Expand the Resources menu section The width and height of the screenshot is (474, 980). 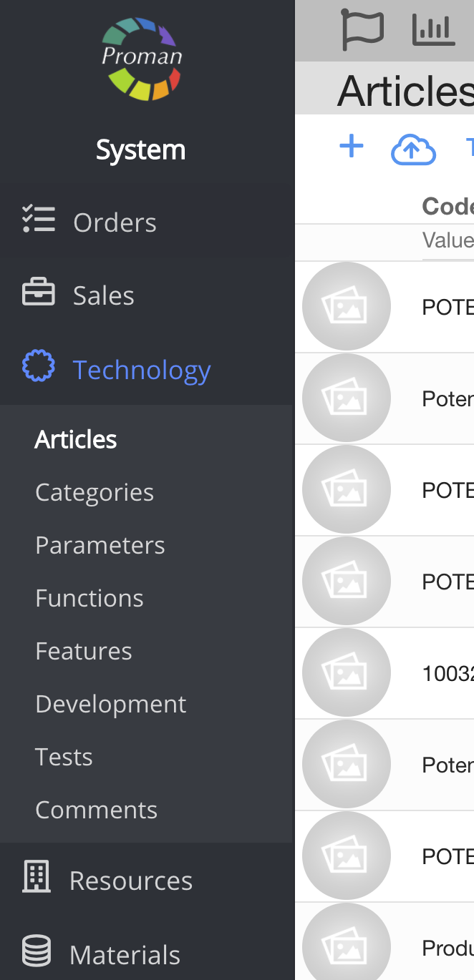[x=131, y=881]
